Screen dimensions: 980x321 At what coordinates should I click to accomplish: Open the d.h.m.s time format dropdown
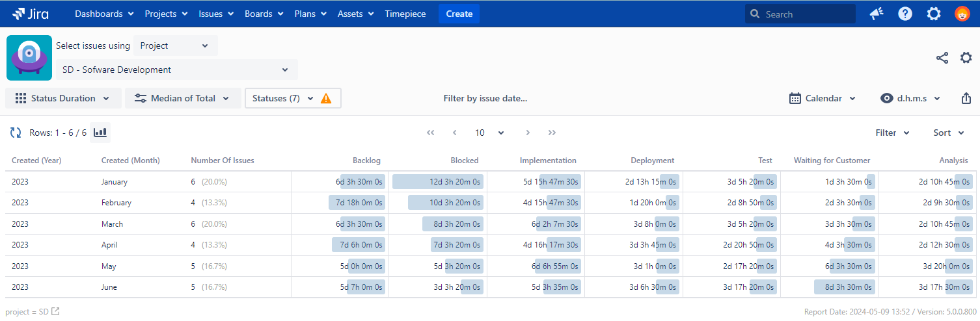point(910,98)
